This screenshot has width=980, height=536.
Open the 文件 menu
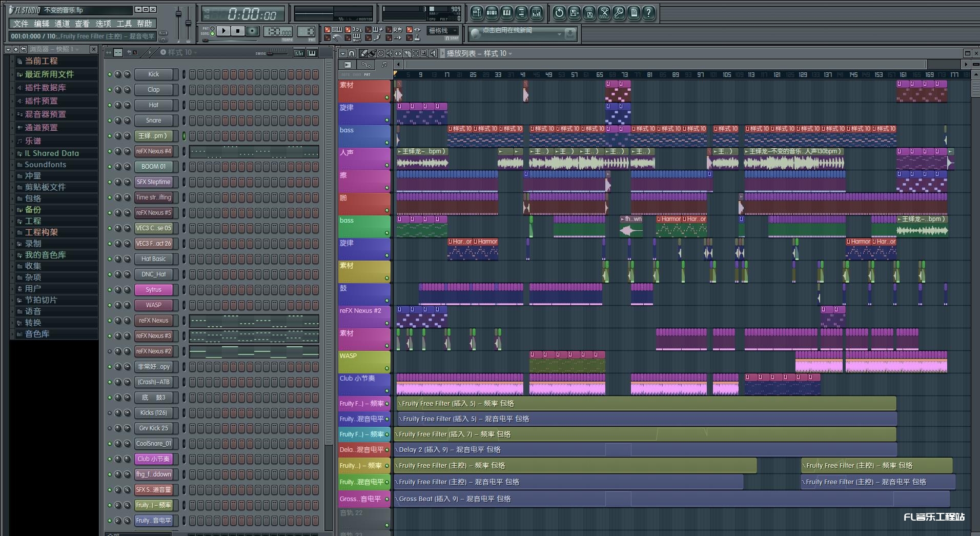pos(21,24)
